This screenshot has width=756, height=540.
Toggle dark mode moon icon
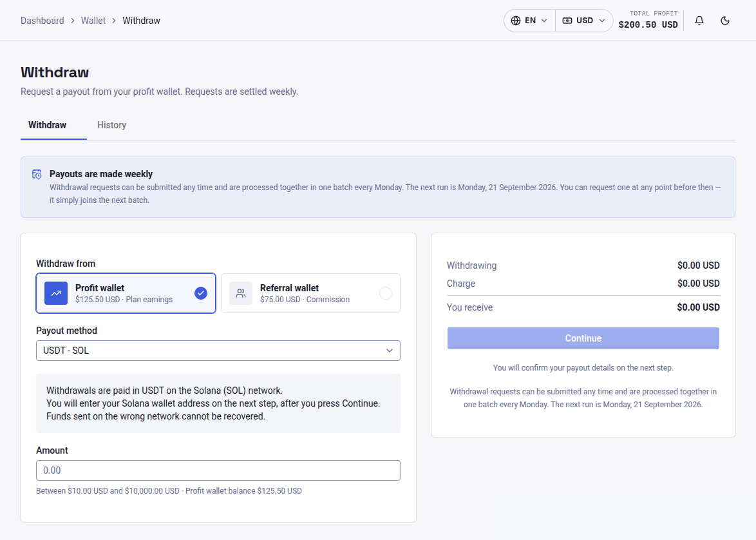click(x=724, y=21)
